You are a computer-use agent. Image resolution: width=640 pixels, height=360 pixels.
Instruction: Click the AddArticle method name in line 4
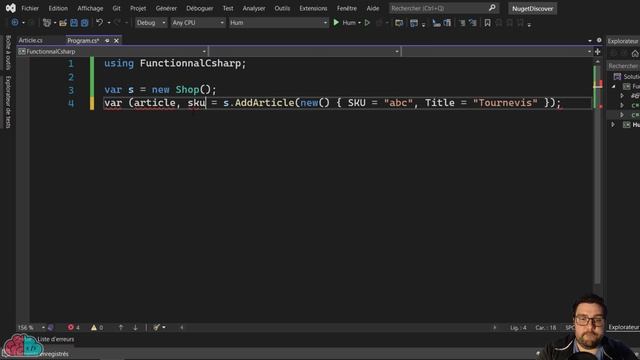[264, 103]
